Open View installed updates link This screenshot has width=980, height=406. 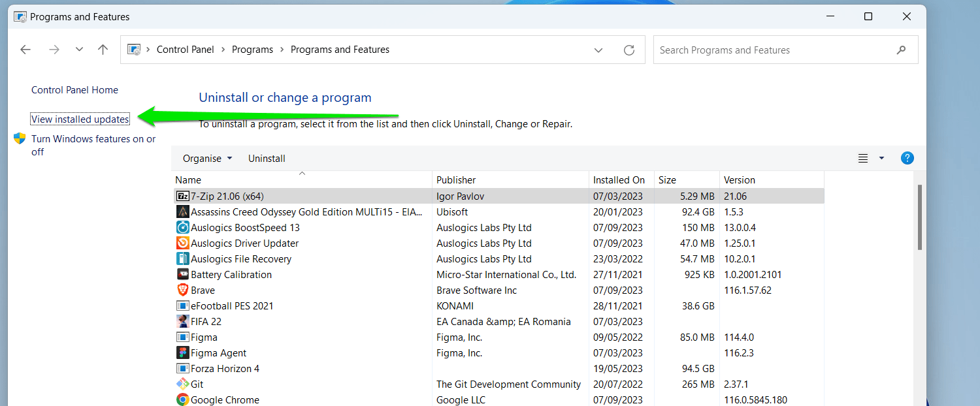coord(80,119)
